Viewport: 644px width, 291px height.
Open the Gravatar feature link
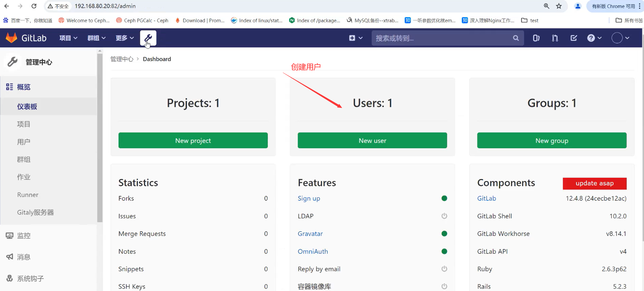point(310,234)
